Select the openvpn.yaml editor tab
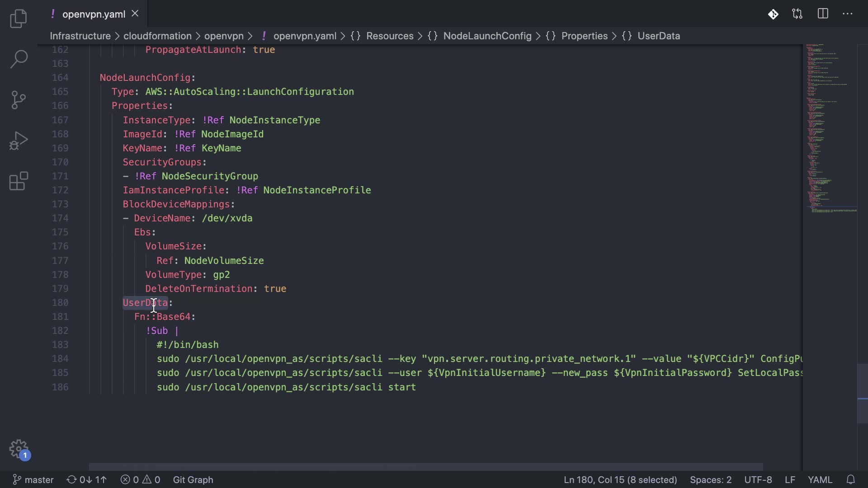The height and width of the screenshot is (488, 868). pos(94,14)
